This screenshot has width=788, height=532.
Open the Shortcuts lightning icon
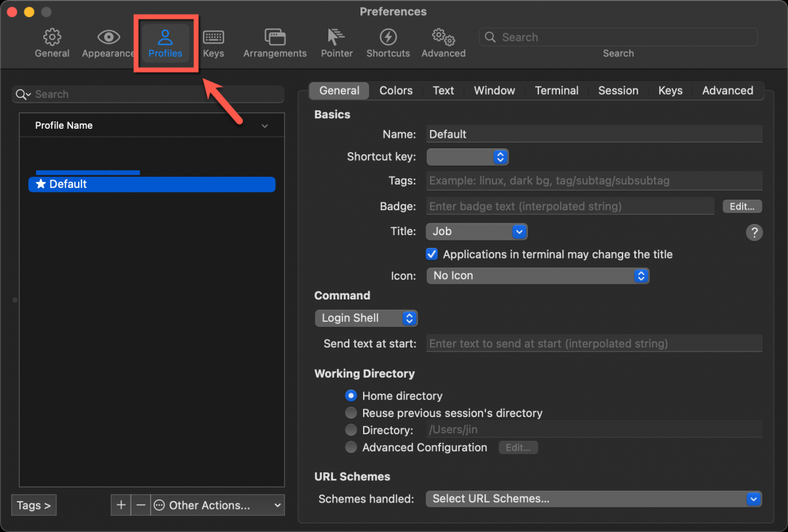click(x=388, y=37)
